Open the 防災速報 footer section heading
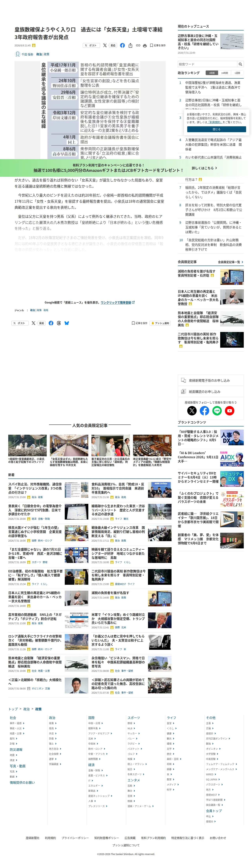Viewport: 252px width, 868px height. pyautogui.click(x=16, y=749)
